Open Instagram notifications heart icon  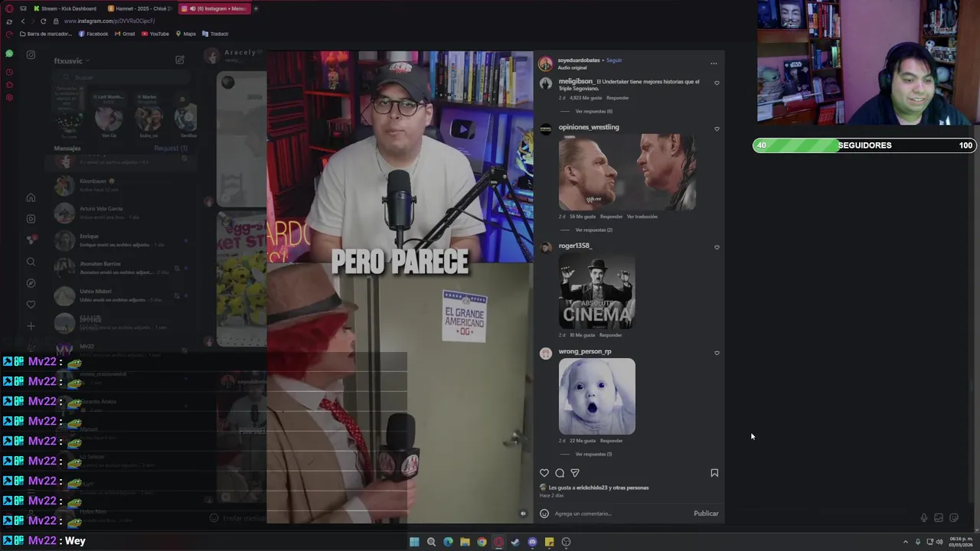coord(31,305)
